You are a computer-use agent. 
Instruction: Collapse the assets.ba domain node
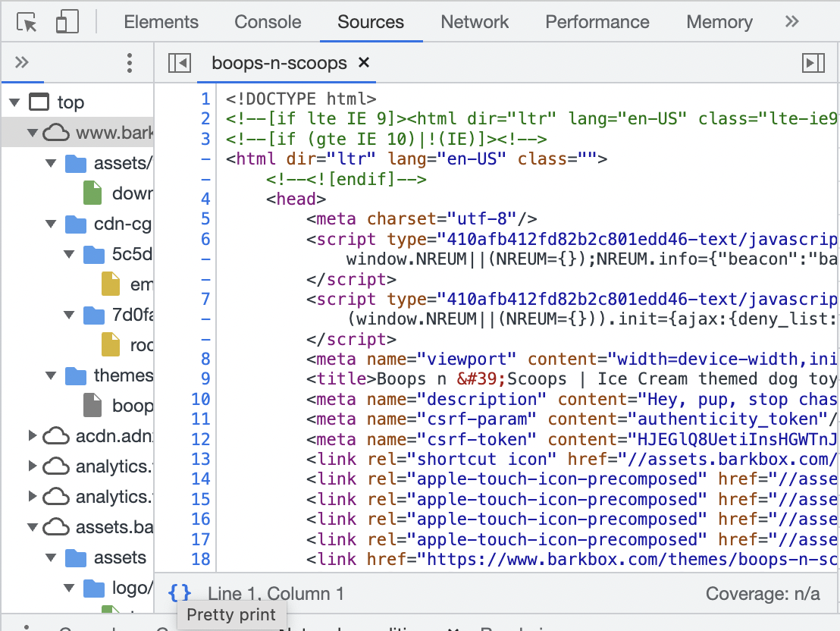point(33,527)
